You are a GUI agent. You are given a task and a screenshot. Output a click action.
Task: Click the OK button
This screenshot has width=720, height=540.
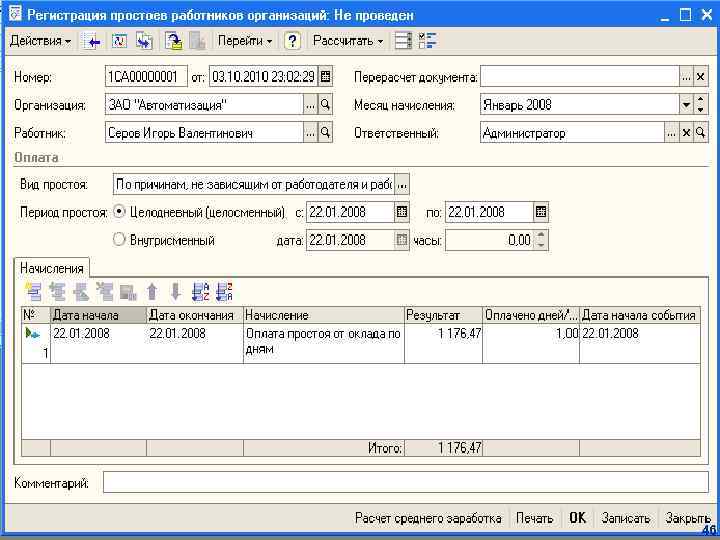click(577, 518)
